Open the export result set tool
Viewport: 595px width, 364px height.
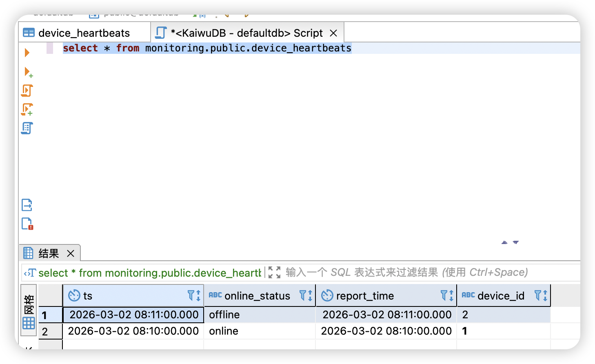[x=27, y=205]
